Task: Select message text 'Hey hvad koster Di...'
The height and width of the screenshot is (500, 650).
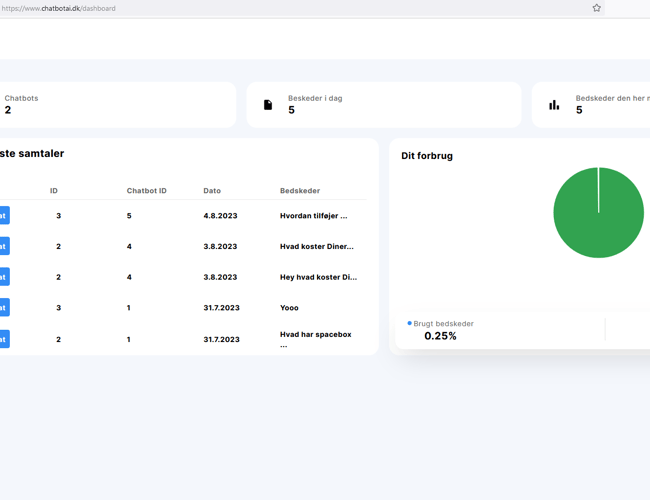Action: click(x=318, y=277)
